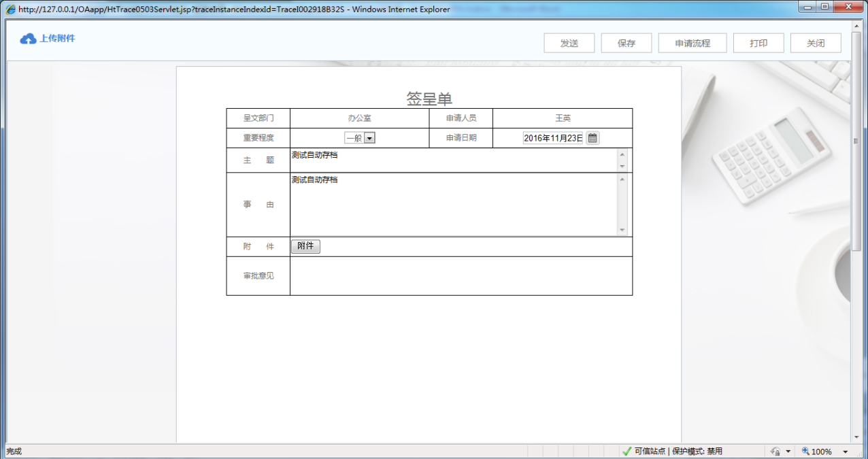
Task: Open the 重要程度 dropdown showing 一般
Action: coord(369,137)
